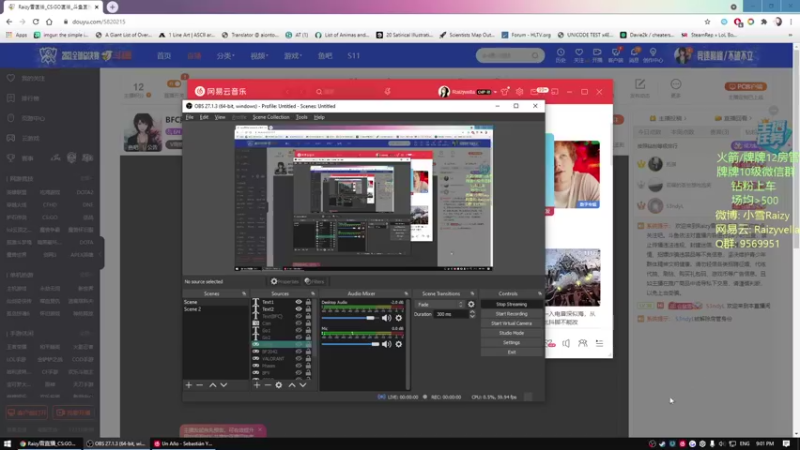Remove the selected source with the minus icon

pos(267,385)
